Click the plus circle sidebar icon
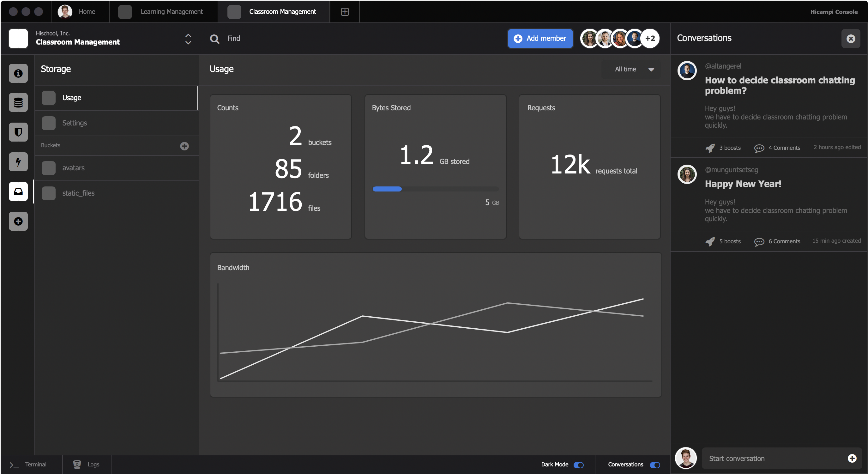The height and width of the screenshot is (474, 868). coord(18,221)
